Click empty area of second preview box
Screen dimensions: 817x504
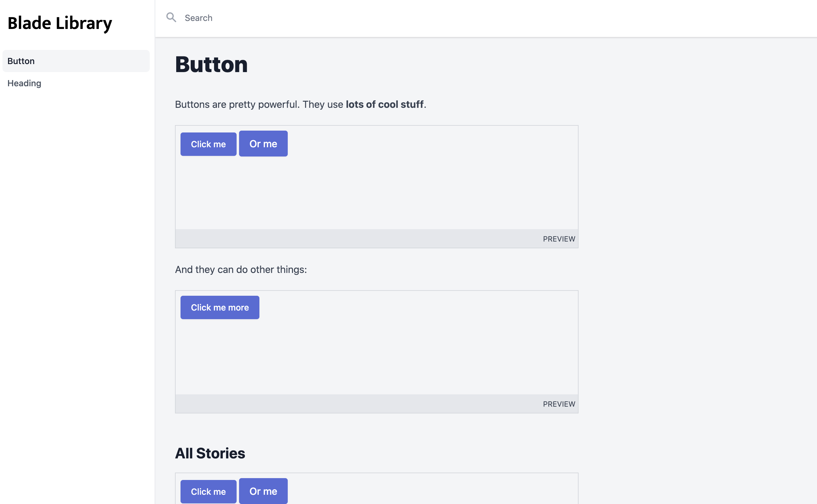coord(400,357)
